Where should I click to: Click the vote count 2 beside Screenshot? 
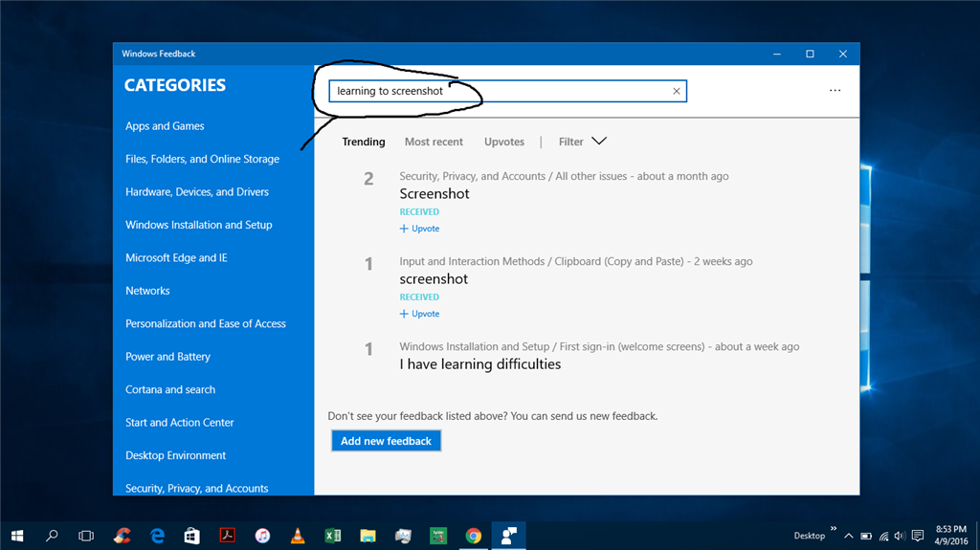pyautogui.click(x=368, y=180)
